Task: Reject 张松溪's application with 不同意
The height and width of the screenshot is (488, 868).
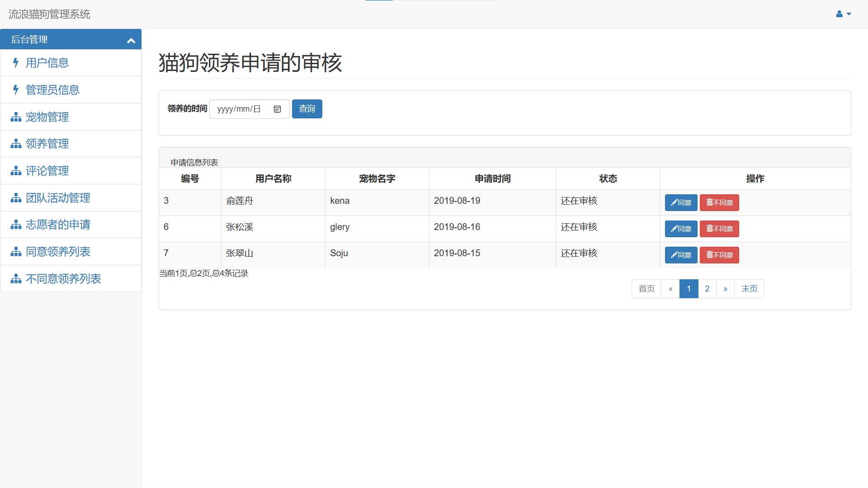Action: [x=719, y=229]
